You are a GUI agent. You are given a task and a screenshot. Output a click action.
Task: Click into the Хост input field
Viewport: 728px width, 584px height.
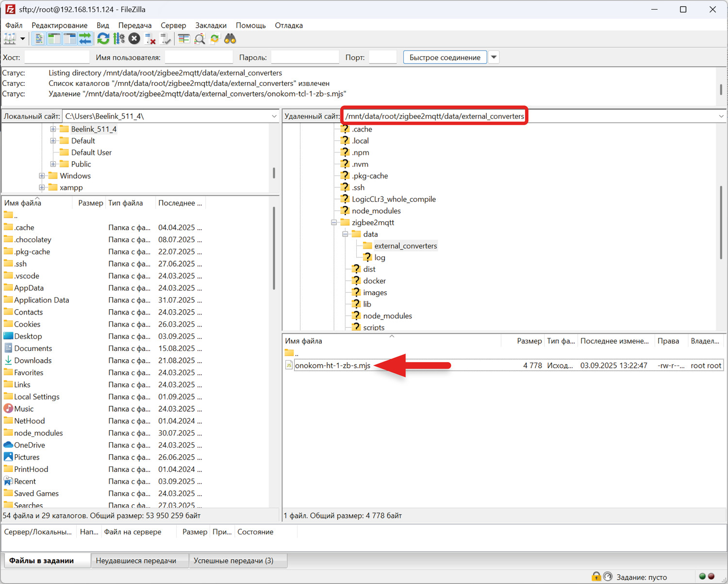(x=57, y=57)
